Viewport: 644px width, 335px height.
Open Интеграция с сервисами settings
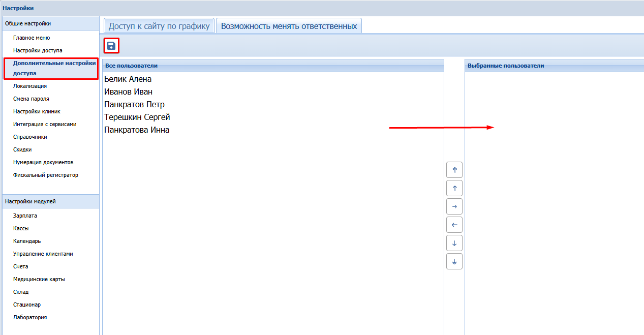point(45,124)
